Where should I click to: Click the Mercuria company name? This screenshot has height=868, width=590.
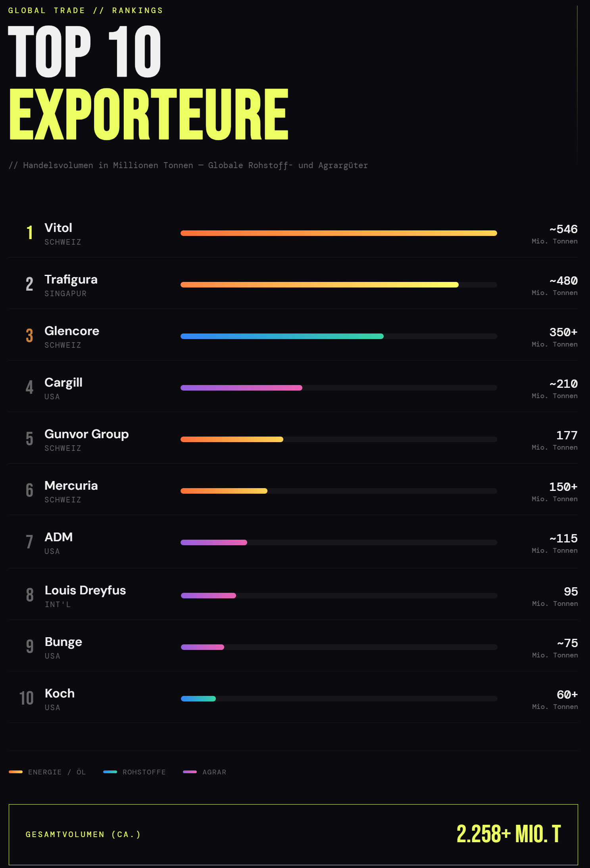(x=71, y=486)
